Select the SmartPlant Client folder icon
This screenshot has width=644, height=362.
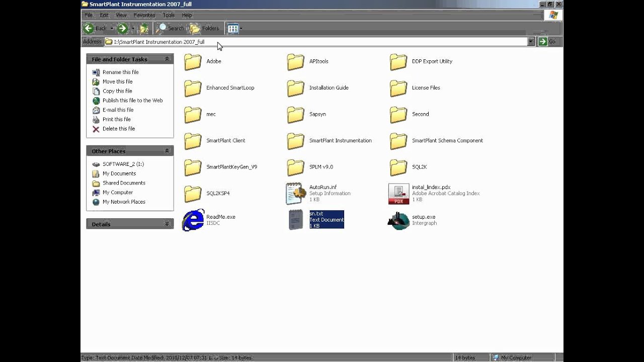pos(193,141)
